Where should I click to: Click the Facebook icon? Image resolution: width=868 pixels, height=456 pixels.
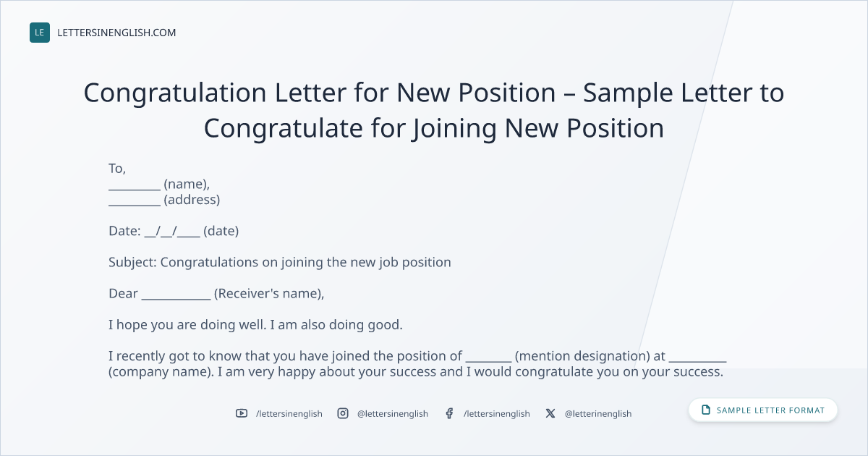coord(449,413)
